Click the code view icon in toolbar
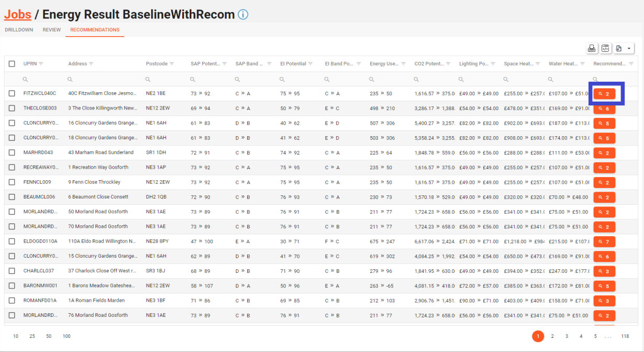The width and height of the screenshot is (644, 352). click(x=605, y=49)
